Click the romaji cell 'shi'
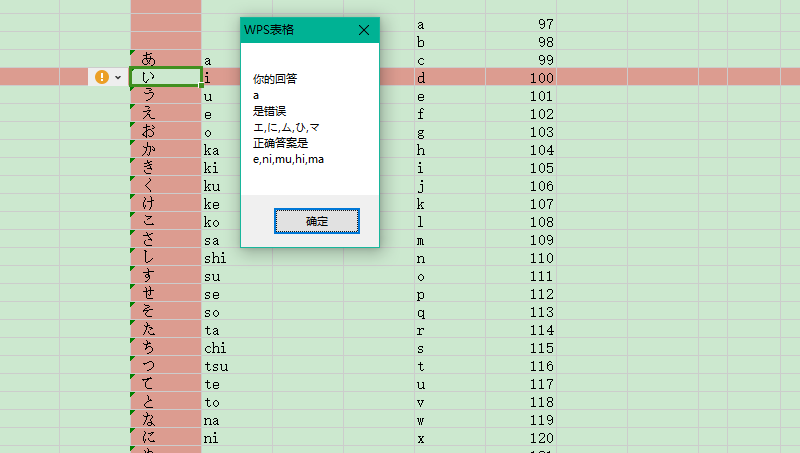Screen dimensions: 800x453 tap(237, 258)
